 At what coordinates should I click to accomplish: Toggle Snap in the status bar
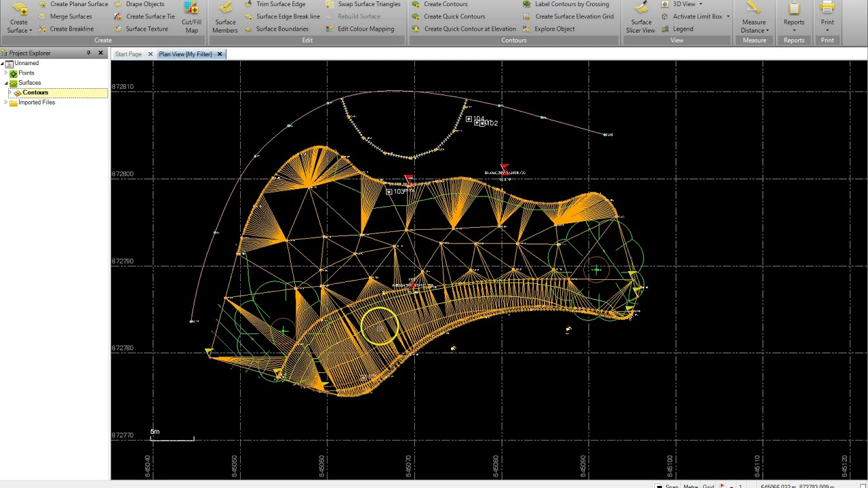tap(671, 486)
